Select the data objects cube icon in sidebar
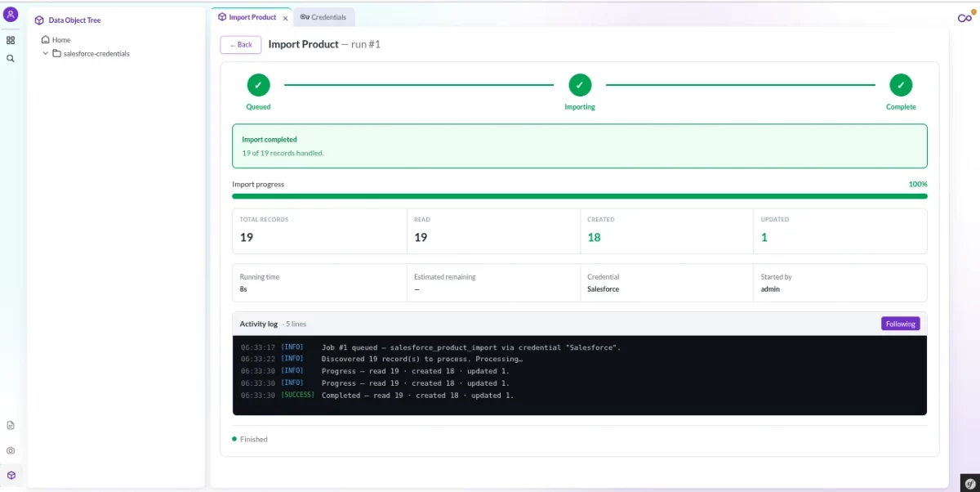The width and height of the screenshot is (980, 492). tap(11, 475)
